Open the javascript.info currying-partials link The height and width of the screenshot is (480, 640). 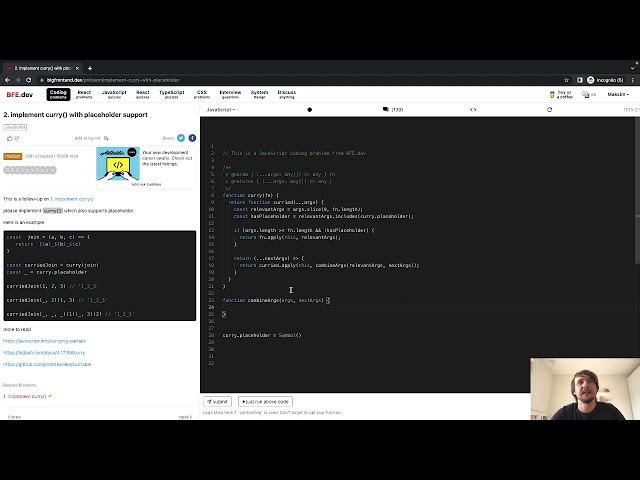coord(44,341)
